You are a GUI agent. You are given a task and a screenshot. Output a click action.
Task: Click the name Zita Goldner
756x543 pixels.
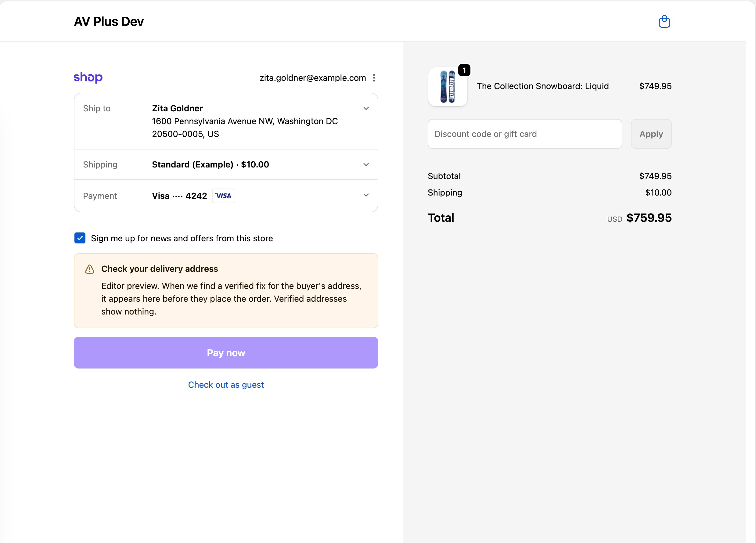point(177,108)
